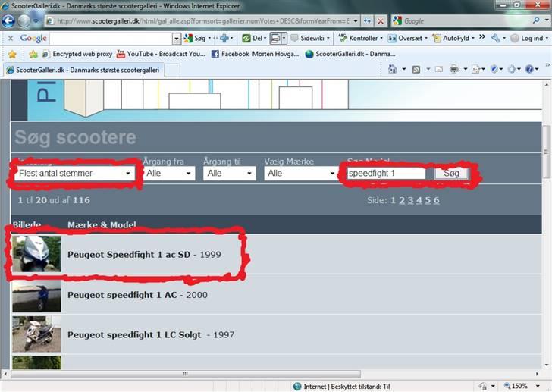
Task: Open the 'Vælg Mærke' dropdown
Action: (300, 174)
